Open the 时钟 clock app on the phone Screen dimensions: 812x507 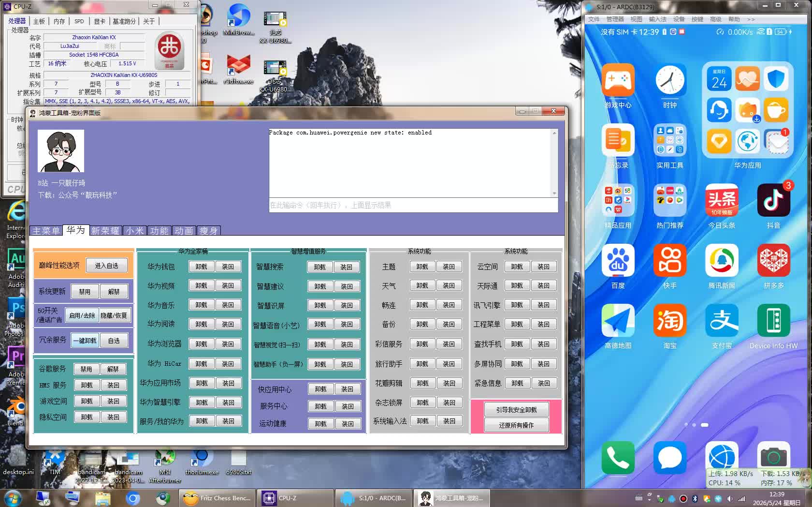pyautogui.click(x=669, y=80)
